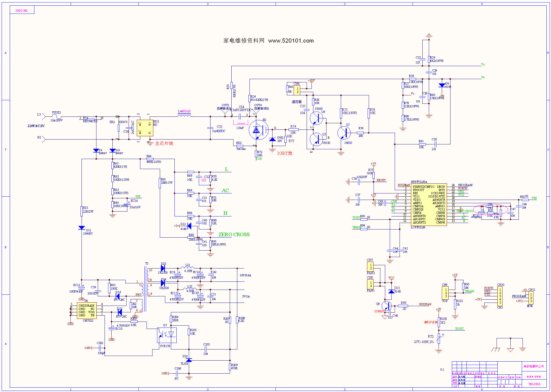Click the +18V supply label
The image size is (551, 392).
311,81
